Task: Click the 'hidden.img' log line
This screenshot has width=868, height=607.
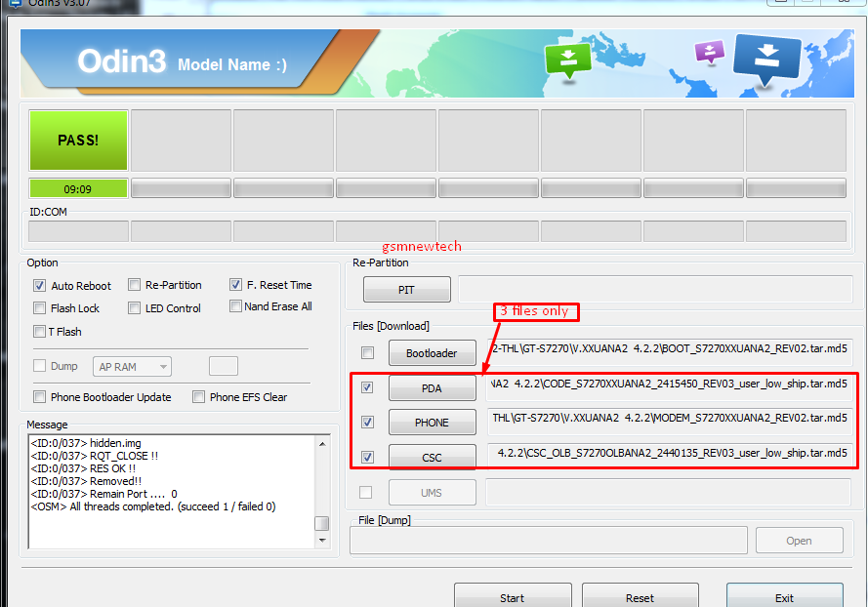Action: (86, 443)
